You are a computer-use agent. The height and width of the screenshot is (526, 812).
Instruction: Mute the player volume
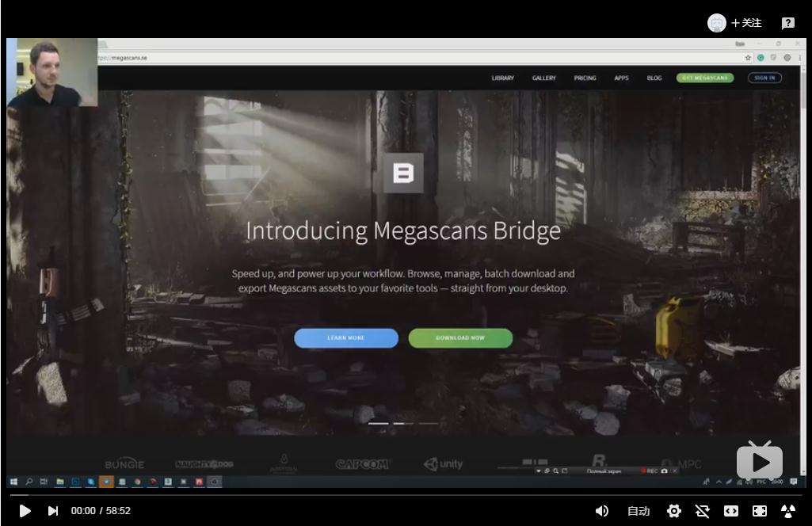(x=601, y=511)
